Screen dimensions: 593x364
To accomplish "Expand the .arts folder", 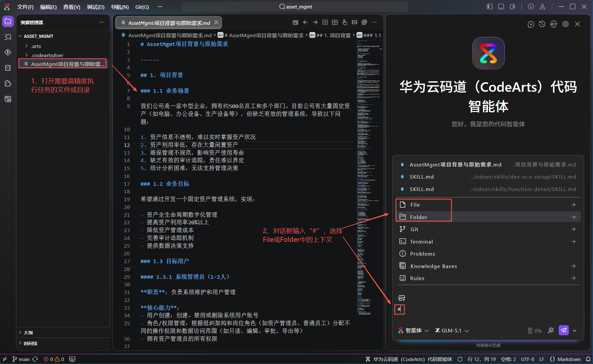I will tap(26, 46).
